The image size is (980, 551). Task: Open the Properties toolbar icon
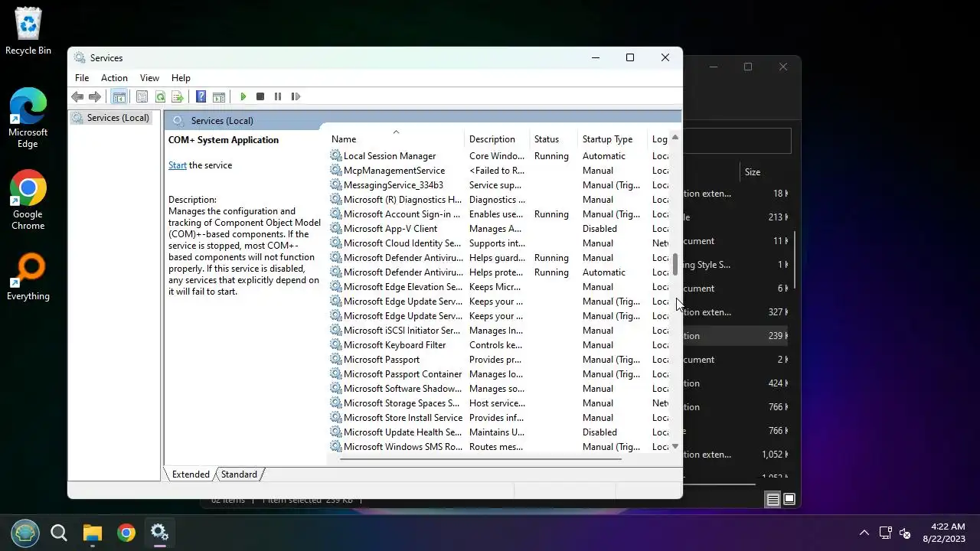(142, 96)
